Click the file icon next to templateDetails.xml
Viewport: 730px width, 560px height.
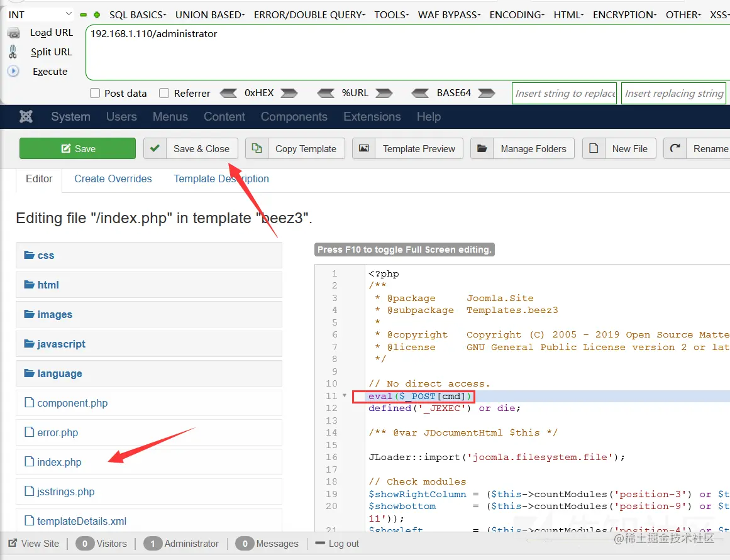[x=30, y=520]
